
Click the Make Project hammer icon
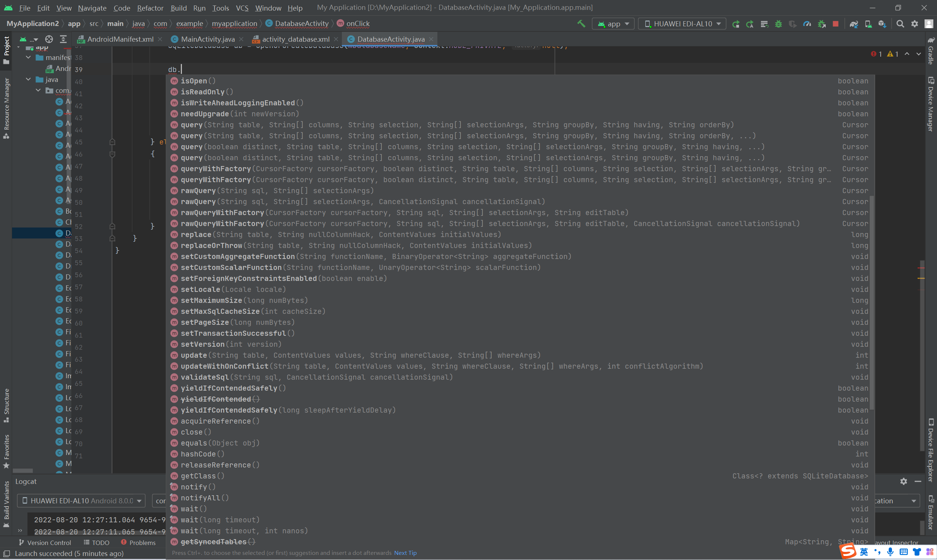(x=581, y=24)
